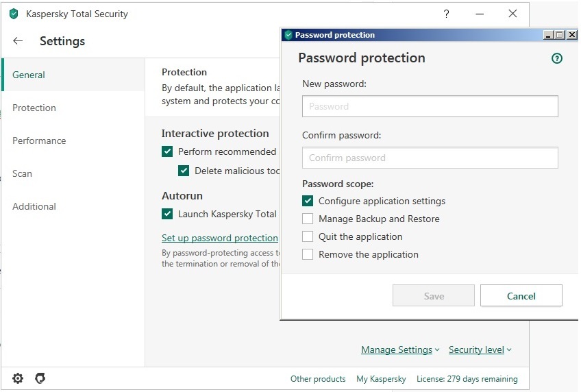Viewport: 581px width, 392px height.
Task: Click the back arrow next to Settings
Action: [18, 41]
